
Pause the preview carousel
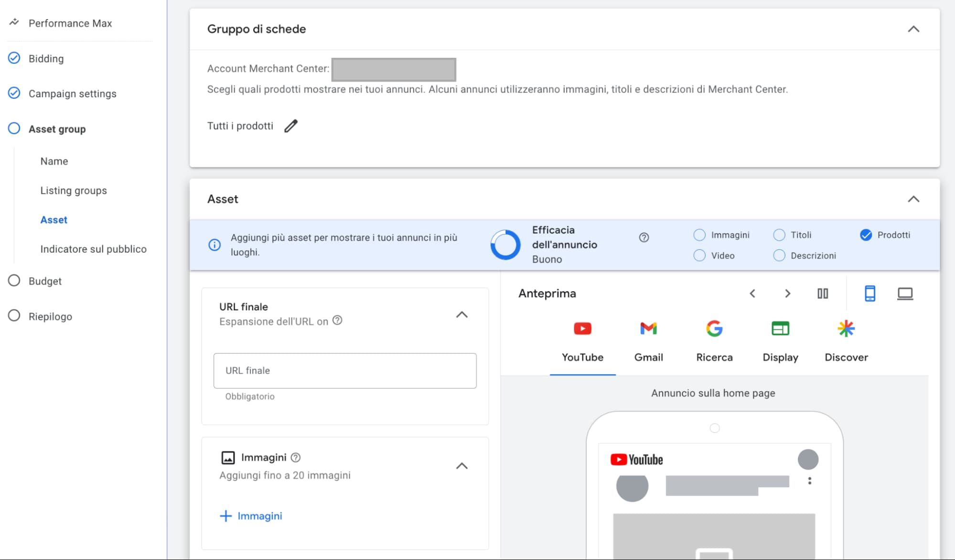tap(822, 294)
